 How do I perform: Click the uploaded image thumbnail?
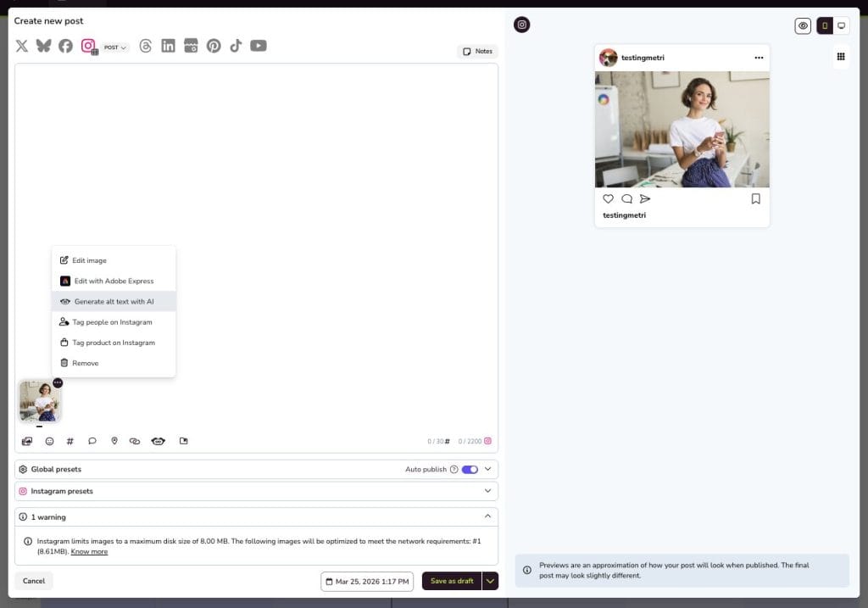click(x=38, y=402)
